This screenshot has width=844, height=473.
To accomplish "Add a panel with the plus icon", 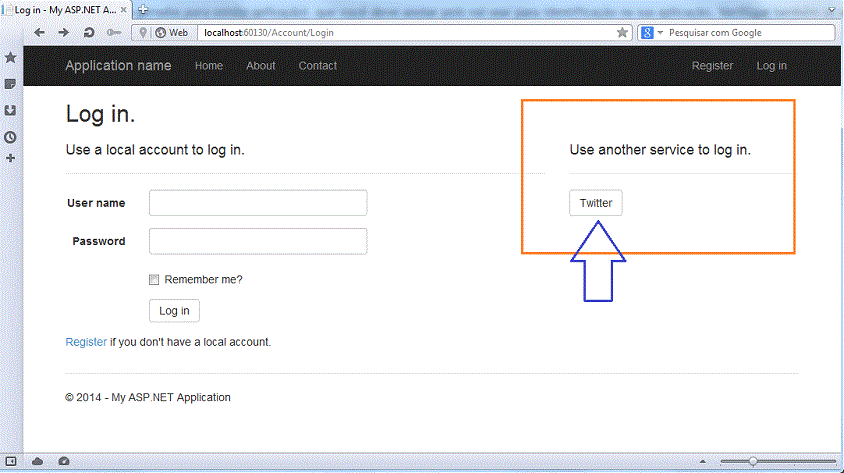I will coord(10,158).
